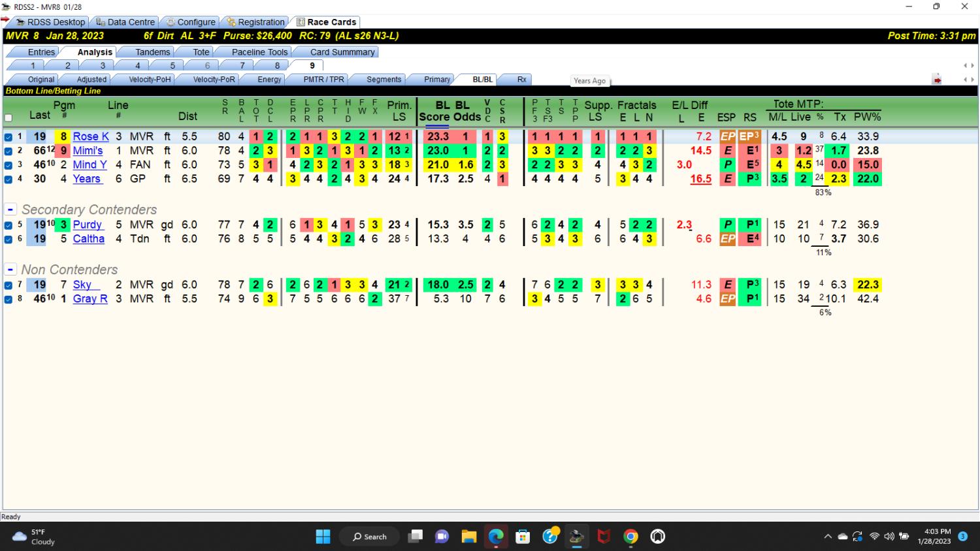Select race 7 tab

pyautogui.click(x=242, y=65)
